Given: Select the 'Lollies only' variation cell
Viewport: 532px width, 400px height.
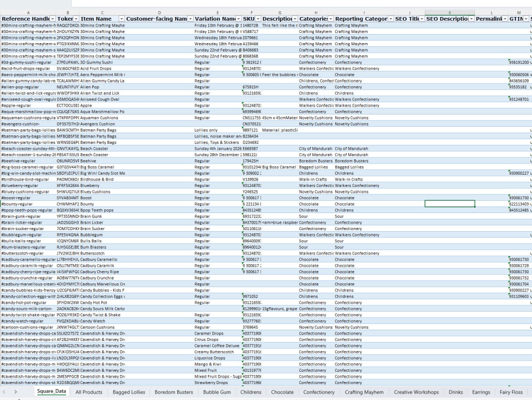Looking at the screenshot, I should tap(218, 130).
